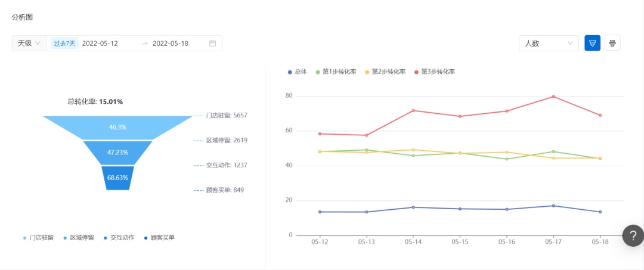Click the 47.23% middle funnel segment

117,153
